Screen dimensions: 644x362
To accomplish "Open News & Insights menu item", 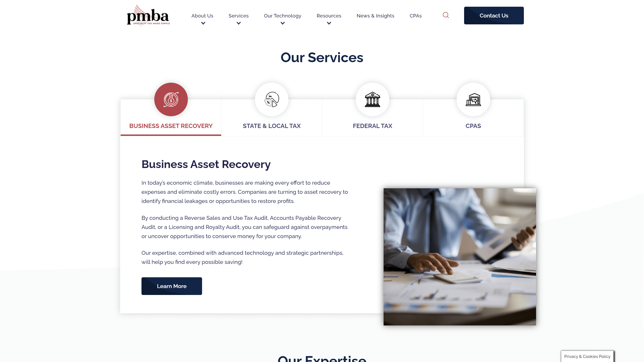I will click(x=375, y=15).
